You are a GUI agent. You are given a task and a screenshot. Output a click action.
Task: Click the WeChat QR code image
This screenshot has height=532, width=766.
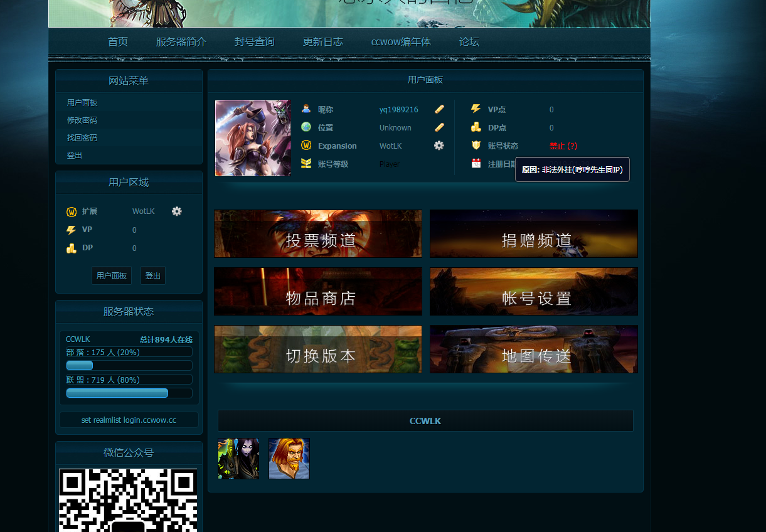[128, 500]
